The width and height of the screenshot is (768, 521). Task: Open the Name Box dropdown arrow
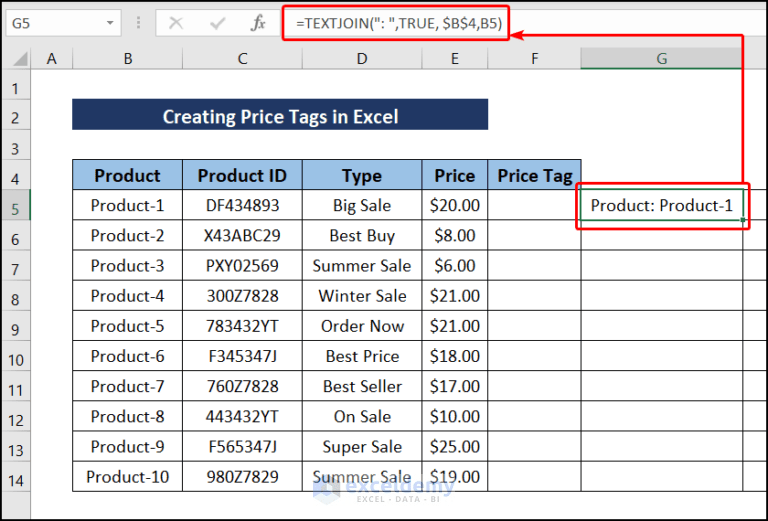pyautogui.click(x=110, y=23)
